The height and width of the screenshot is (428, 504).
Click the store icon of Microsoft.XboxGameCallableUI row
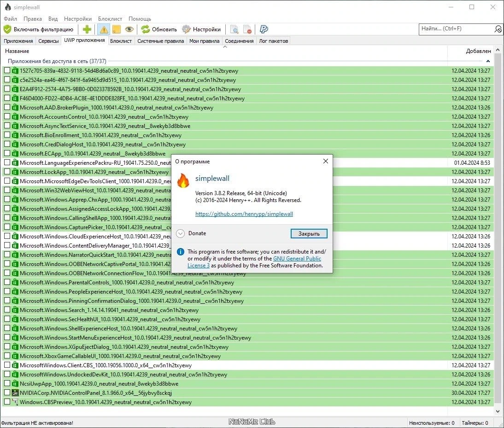tap(15, 356)
